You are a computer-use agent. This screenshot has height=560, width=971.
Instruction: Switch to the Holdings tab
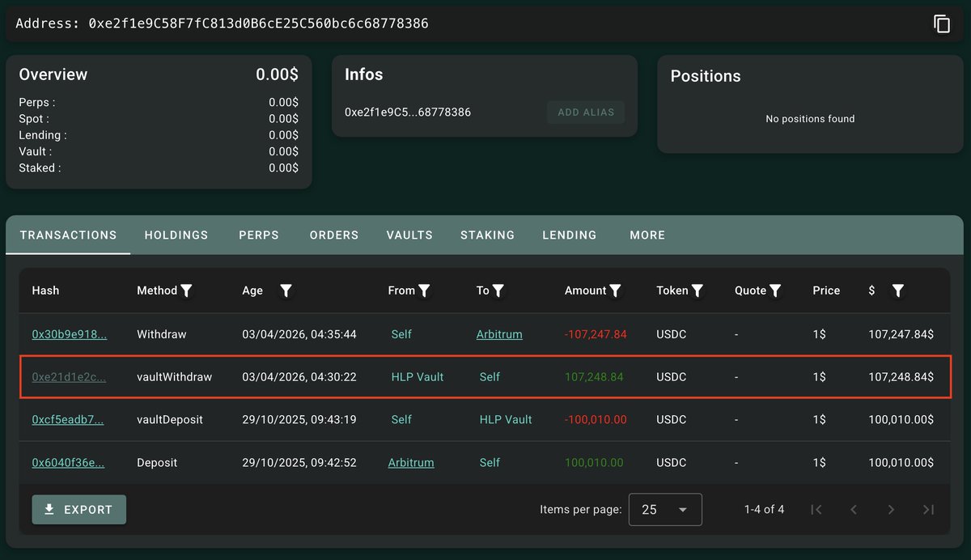point(176,235)
